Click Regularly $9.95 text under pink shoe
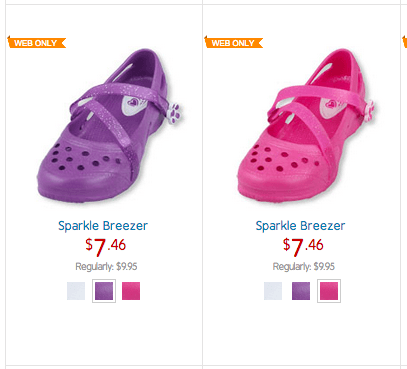 pyautogui.click(x=304, y=267)
